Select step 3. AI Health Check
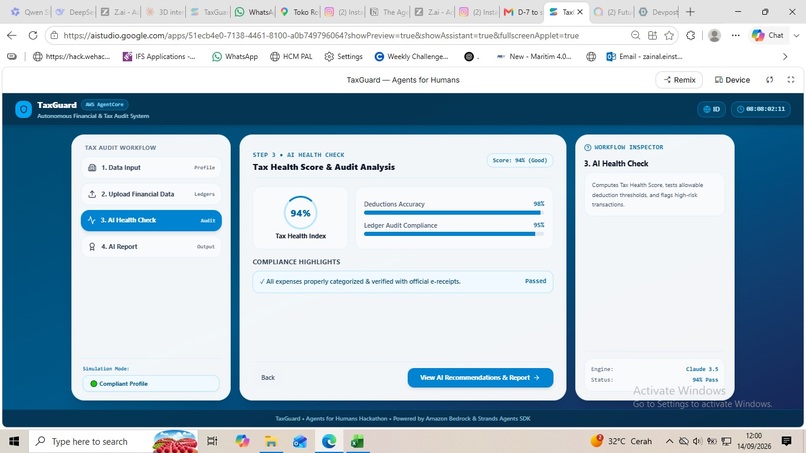This screenshot has width=806, height=453. tap(151, 221)
